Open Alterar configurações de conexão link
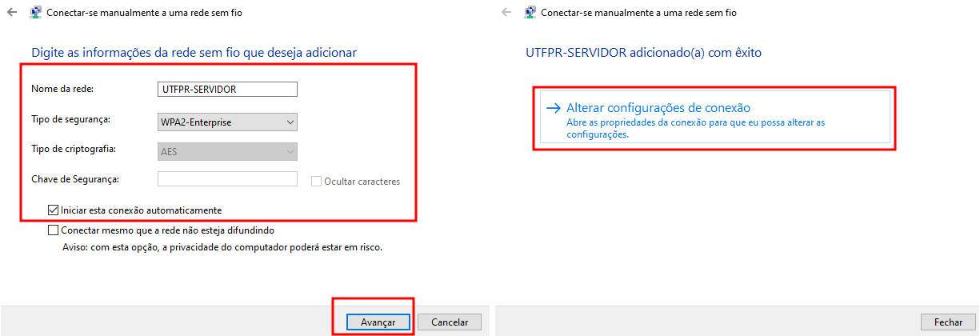Screen dimensions: 980x336 coord(658,107)
